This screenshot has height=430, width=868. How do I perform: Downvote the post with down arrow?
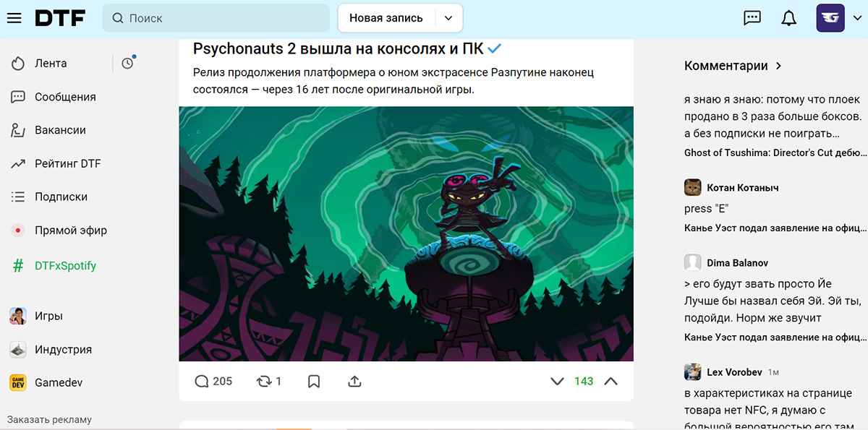[x=557, y=381]
